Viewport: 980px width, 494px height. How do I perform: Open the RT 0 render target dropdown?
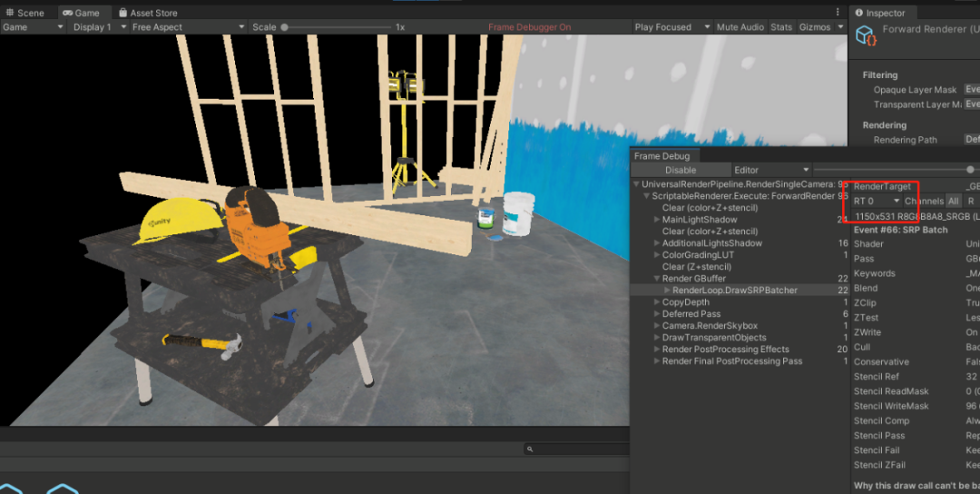877,201
